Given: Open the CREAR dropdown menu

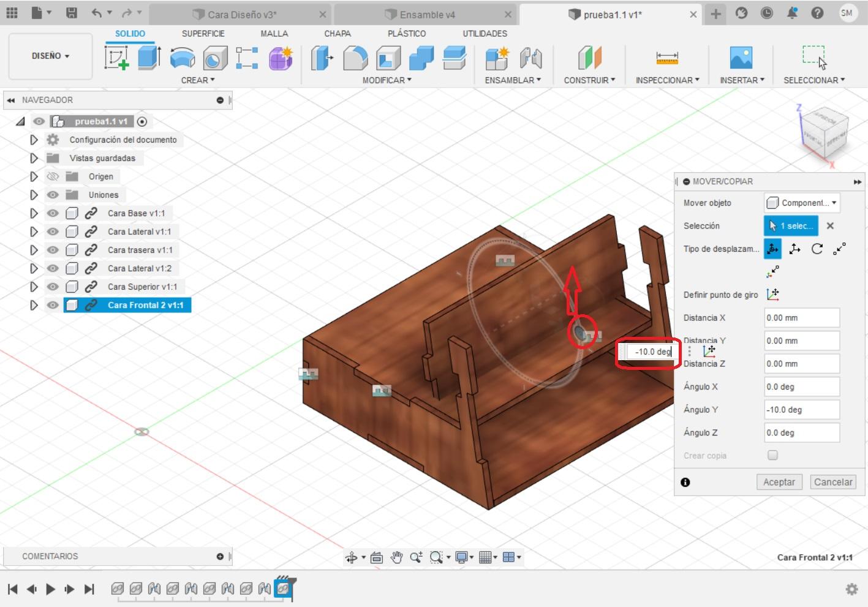Looking at the screenshot, I should coord(198,80).
